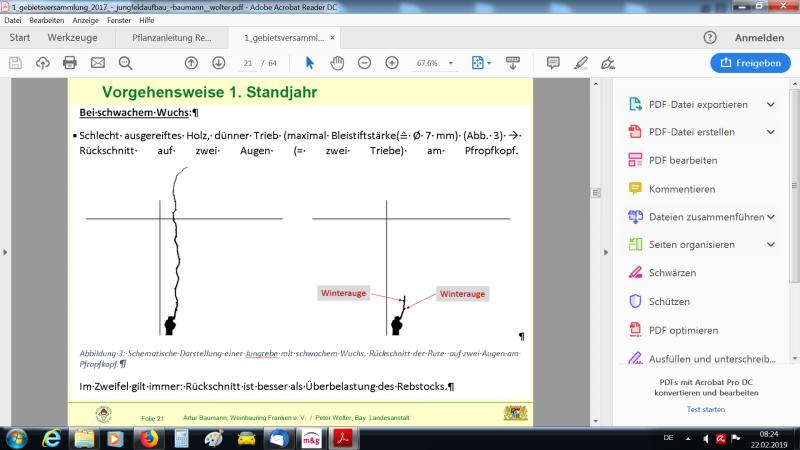This screenshot has height=450, width=800.
Task: Click the Test starten link
Action: point(706,410)
